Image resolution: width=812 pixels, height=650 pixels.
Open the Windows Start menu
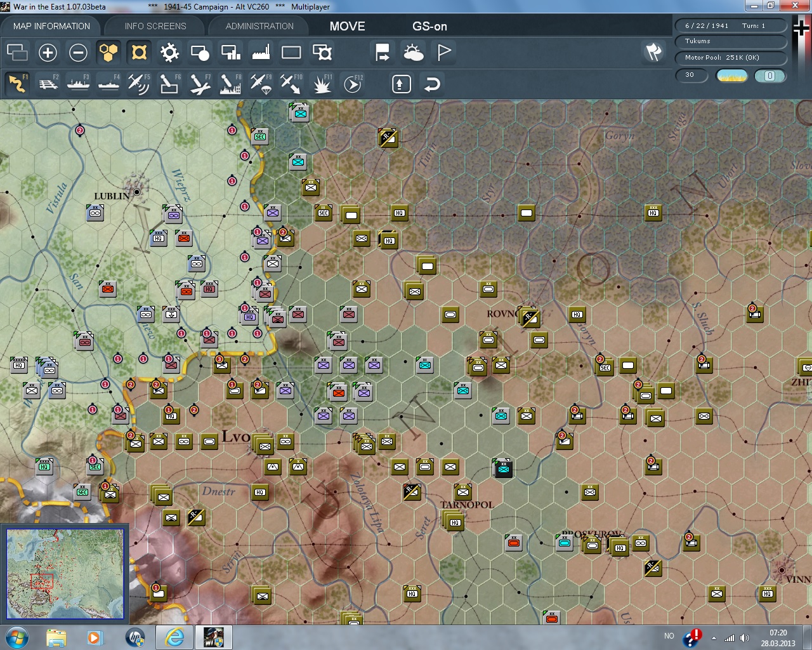coord(16,637)
